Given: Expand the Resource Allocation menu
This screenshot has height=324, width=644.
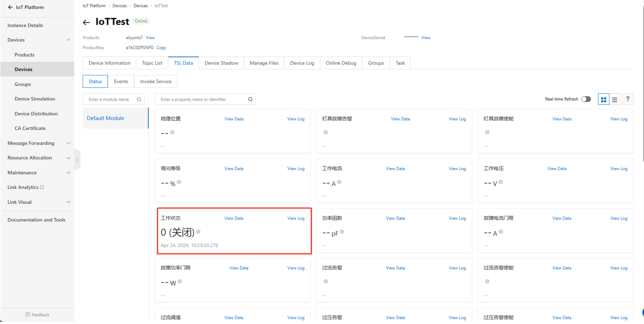Looking at the screenshot, I should pyautogui.click(x=68, y=158).
